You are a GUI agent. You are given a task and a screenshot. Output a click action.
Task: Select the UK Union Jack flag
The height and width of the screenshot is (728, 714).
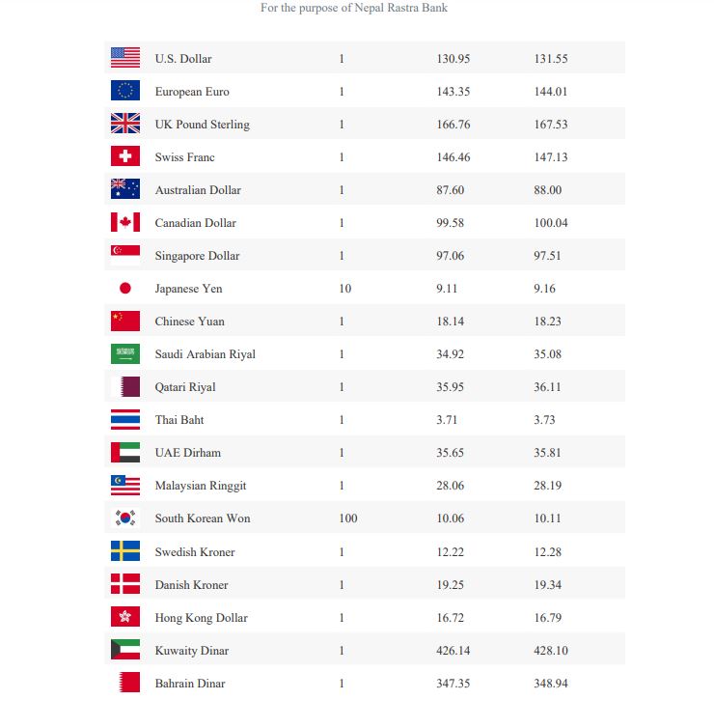pos(125,124)
